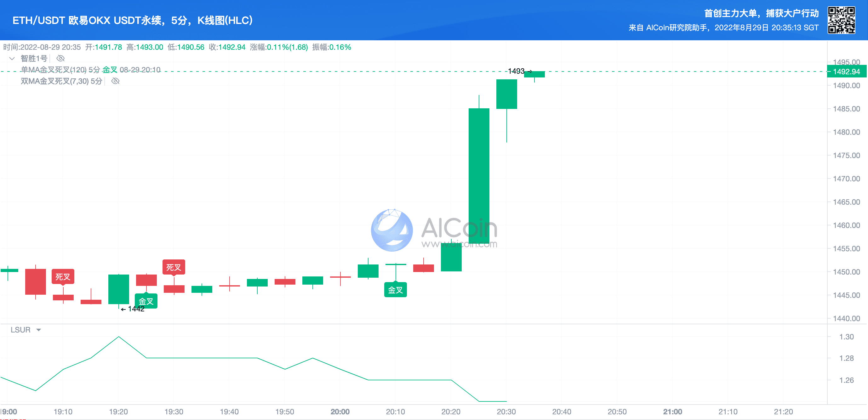Click the green 1492.94 current price tag
This screenshot has width=868, height=420.
pyautogui.click(x=846, y=71)
